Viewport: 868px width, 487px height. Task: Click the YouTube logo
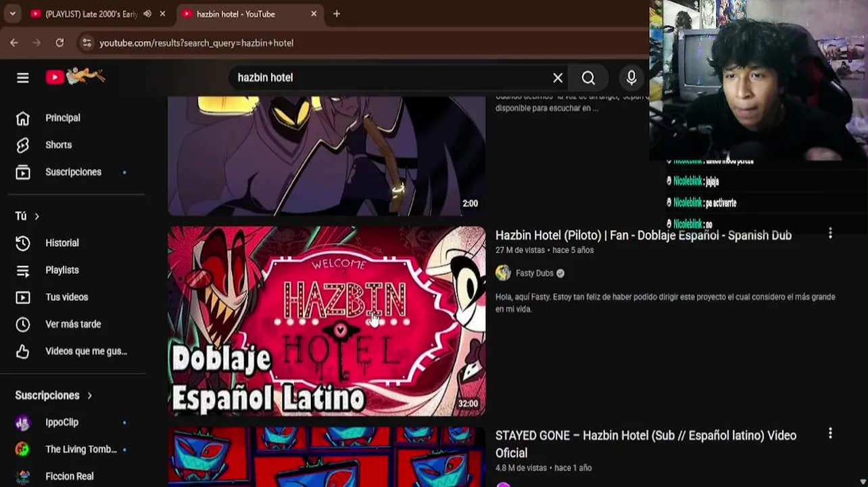point(75,76)
